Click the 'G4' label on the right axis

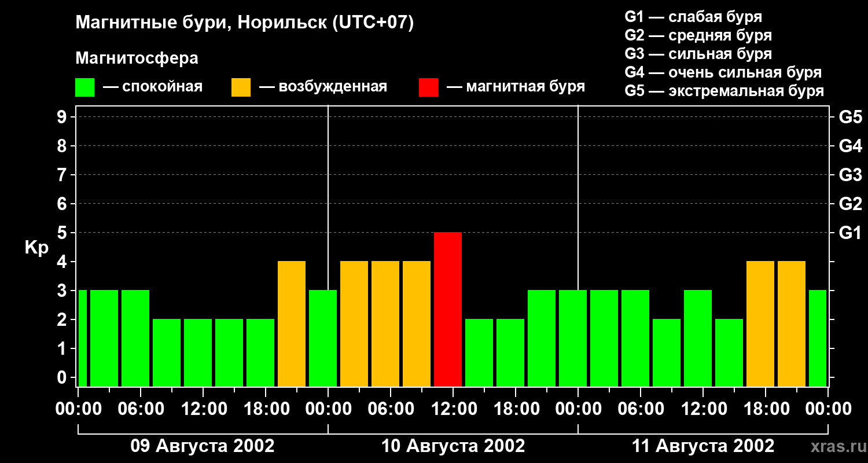coord(850,146)
